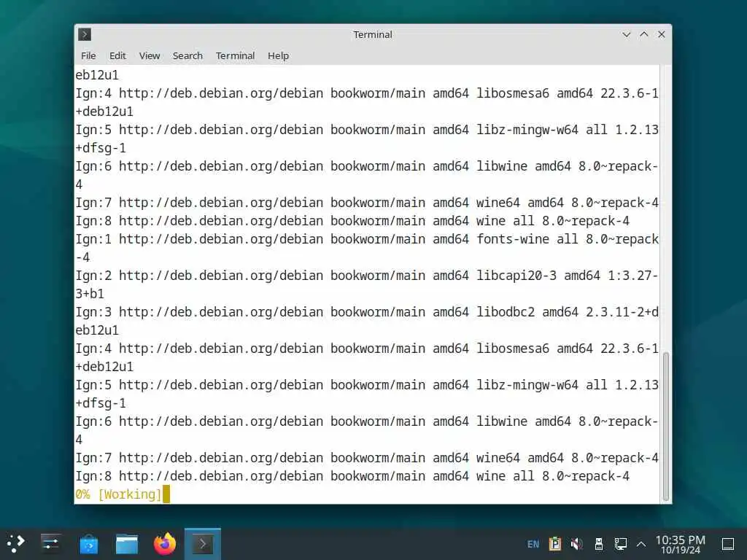Close the Terminal window
The width and height of the screenshot is (747, 560).
coord(661,34)
